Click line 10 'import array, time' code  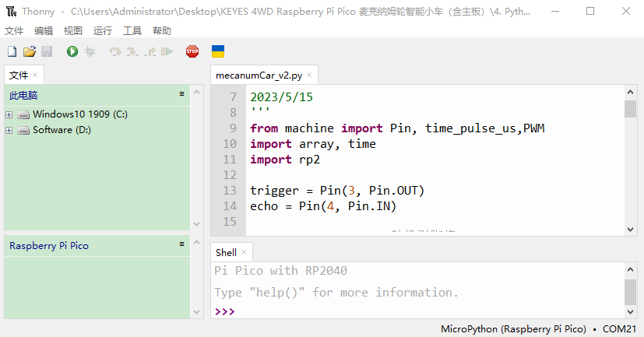coord(313,144)
